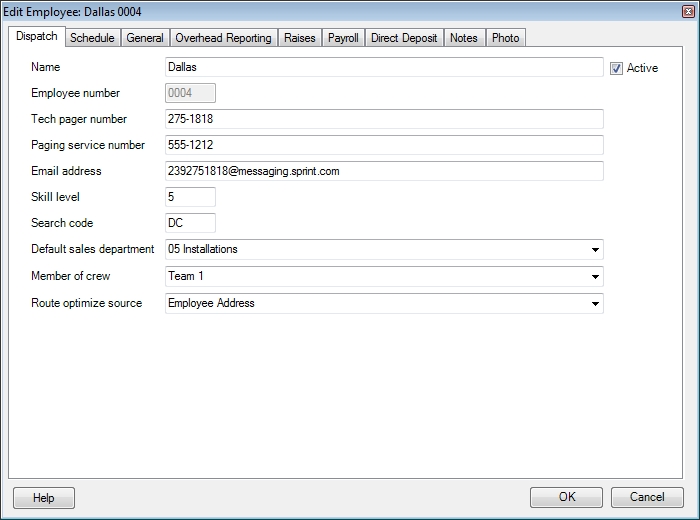Switch to the Dispatch tab

(37, 36)
